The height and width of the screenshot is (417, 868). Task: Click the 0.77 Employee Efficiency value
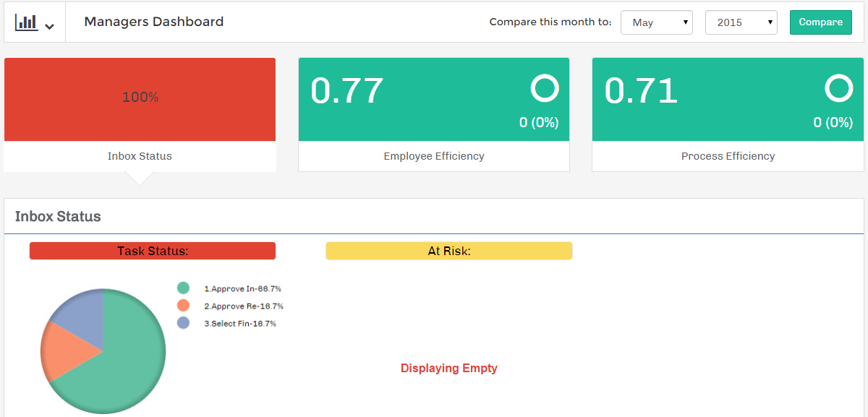(x=347, y=91)
